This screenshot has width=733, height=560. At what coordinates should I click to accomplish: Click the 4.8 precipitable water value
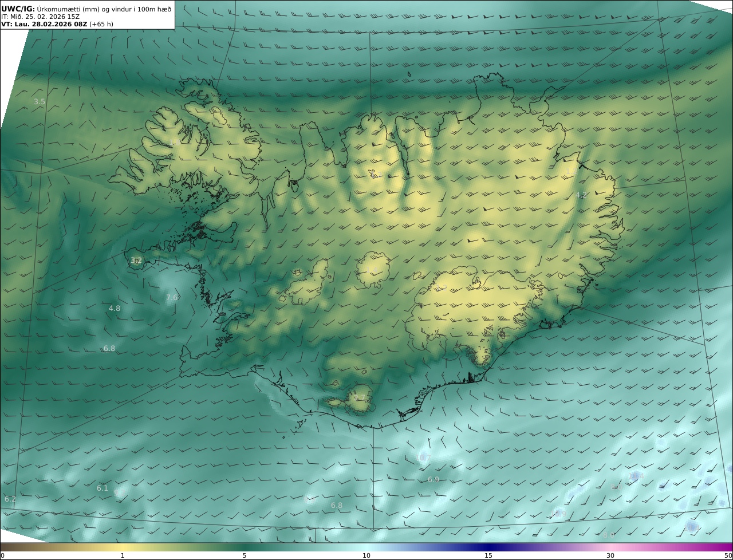[115, 308]
